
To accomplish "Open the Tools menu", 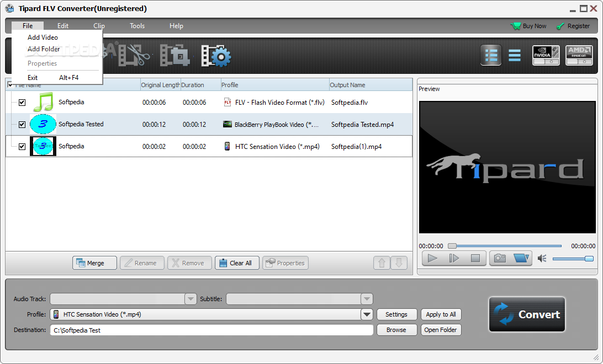I will coord(137,26).
